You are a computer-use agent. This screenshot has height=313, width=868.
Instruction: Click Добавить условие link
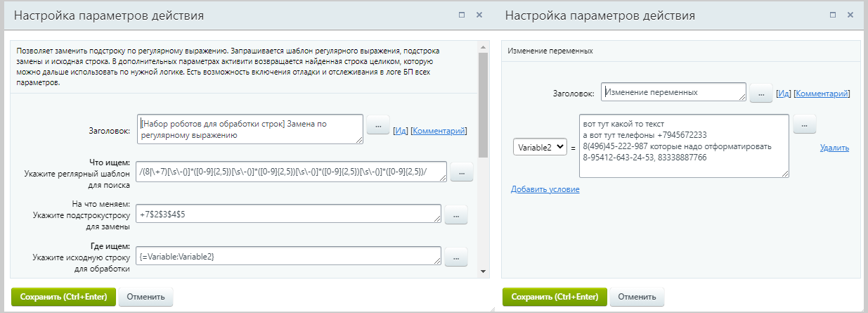[x=545, y=189]
